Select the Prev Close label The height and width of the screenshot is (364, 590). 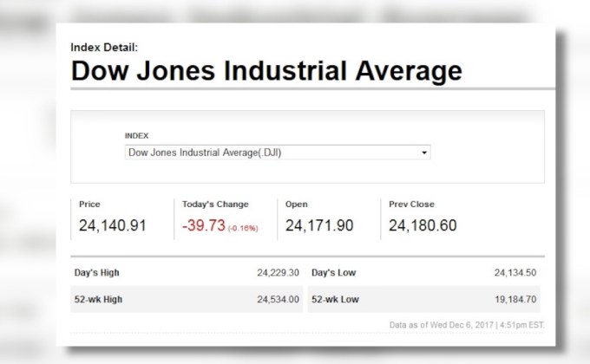[x=412, y=205]
